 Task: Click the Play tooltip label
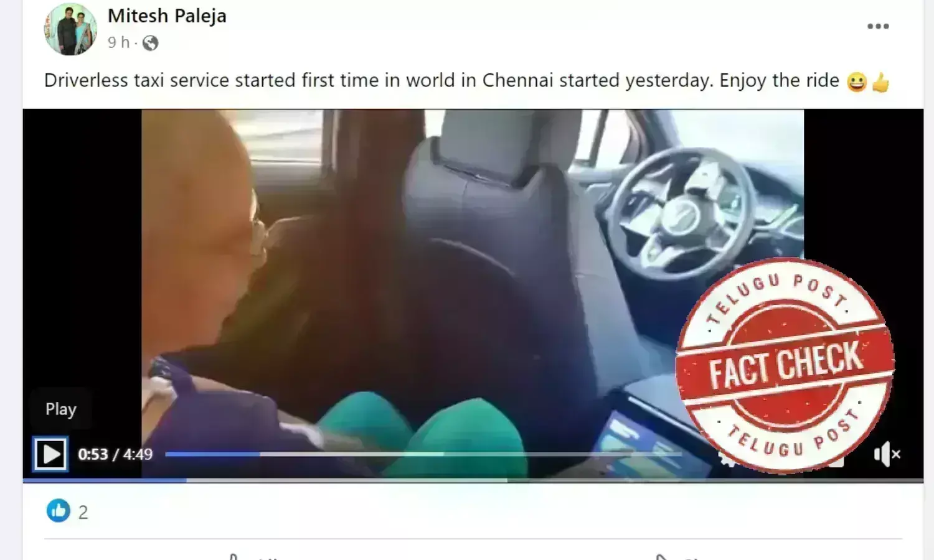(x=61, y=409)
